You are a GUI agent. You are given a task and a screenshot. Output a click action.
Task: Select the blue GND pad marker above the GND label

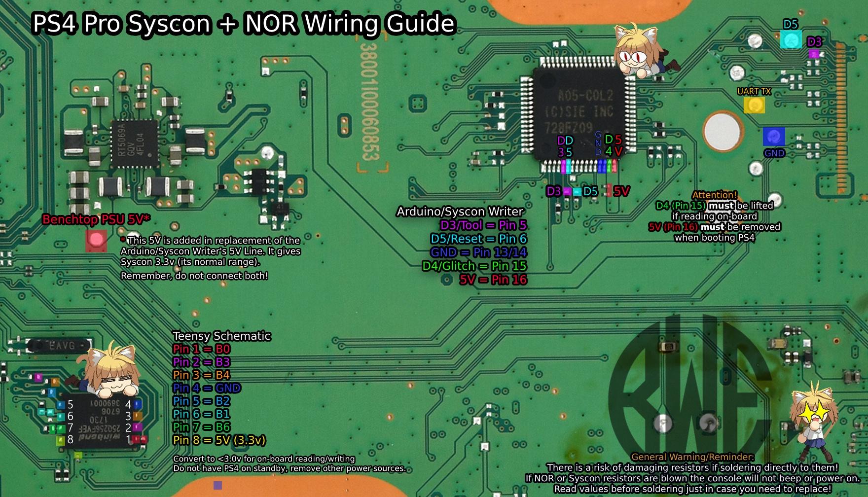(773, 137)
